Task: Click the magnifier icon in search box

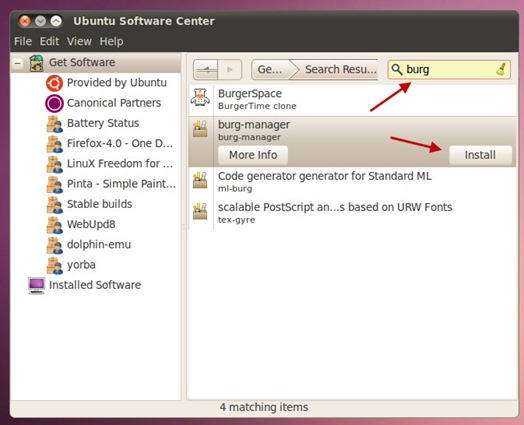Action: 397,69
